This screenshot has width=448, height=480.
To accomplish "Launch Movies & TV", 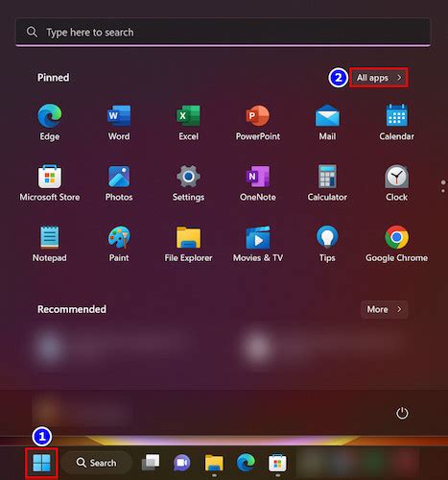I will [258, 244].
